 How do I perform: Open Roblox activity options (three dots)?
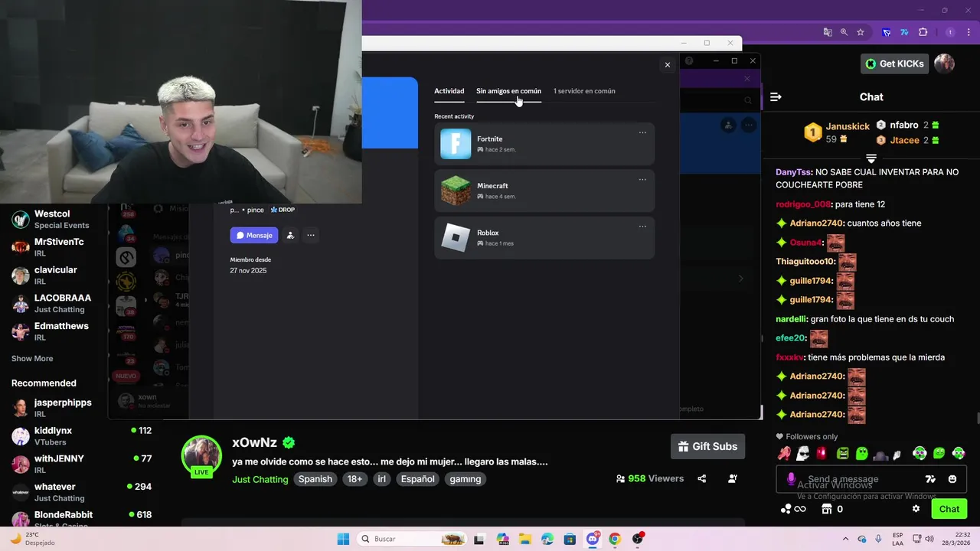coord(642,226)
